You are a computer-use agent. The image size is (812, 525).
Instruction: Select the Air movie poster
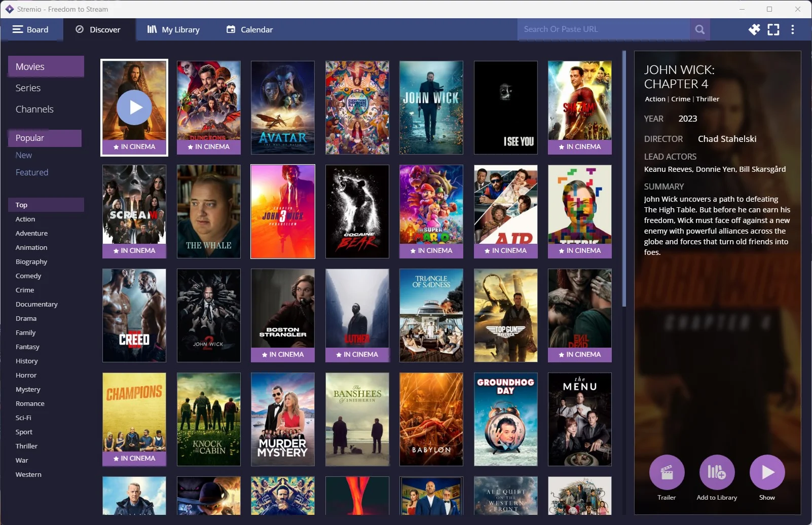[x=506, y=211]
